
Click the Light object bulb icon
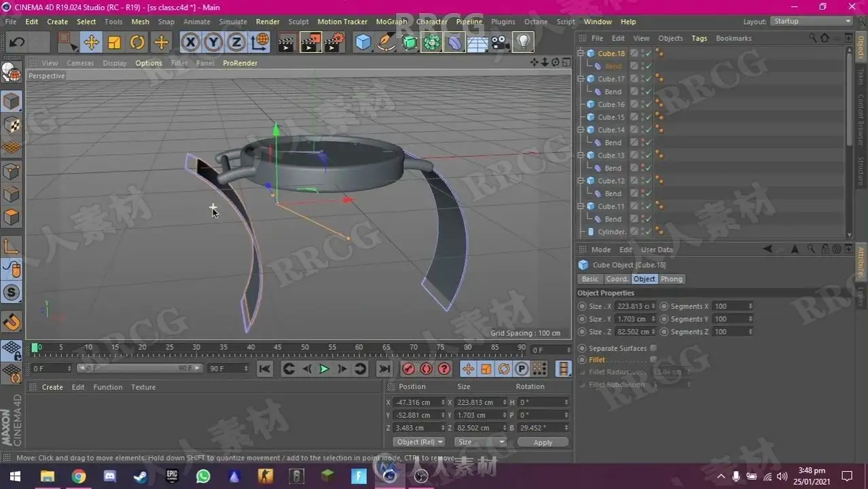pos(522,43)
